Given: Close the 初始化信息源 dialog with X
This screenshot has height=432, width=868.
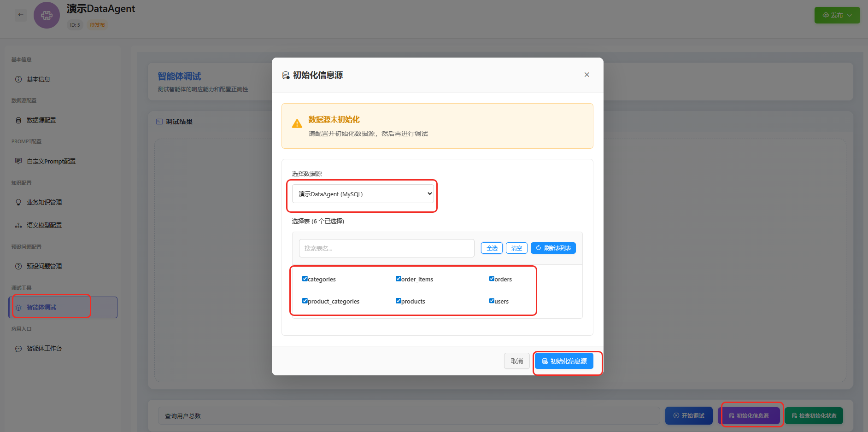Looking at the screenshot, I should point(586,75).
